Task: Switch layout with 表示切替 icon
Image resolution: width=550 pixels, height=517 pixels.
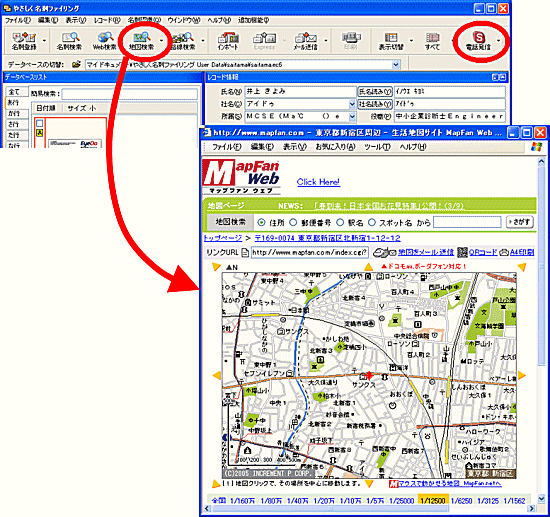Action: 391,41
